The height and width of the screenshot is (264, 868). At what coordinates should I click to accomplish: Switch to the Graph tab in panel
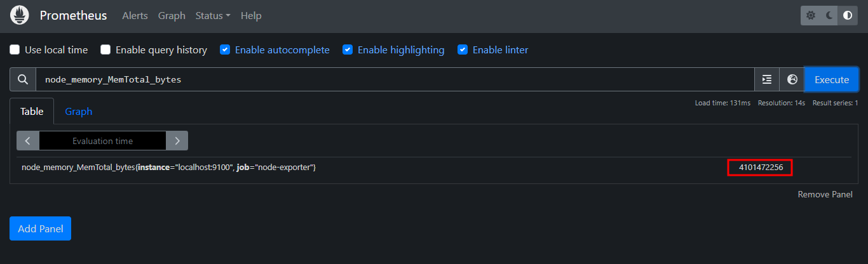(79, 112)
